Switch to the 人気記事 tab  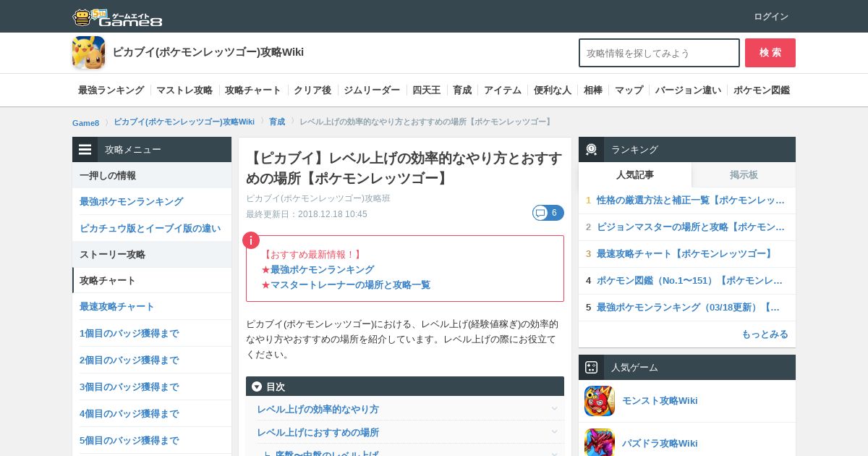[635, 175]
